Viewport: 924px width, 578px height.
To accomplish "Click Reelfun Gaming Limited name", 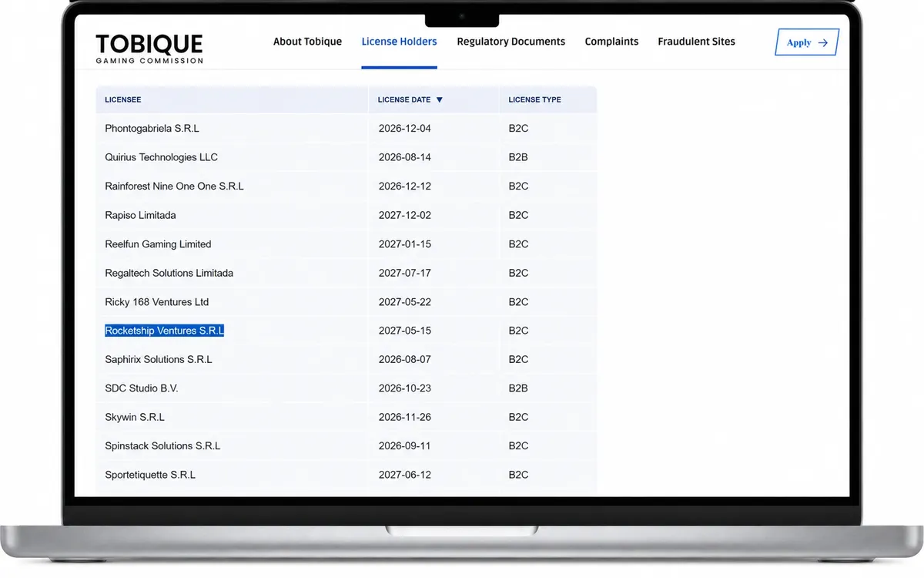I will [158, 244].
